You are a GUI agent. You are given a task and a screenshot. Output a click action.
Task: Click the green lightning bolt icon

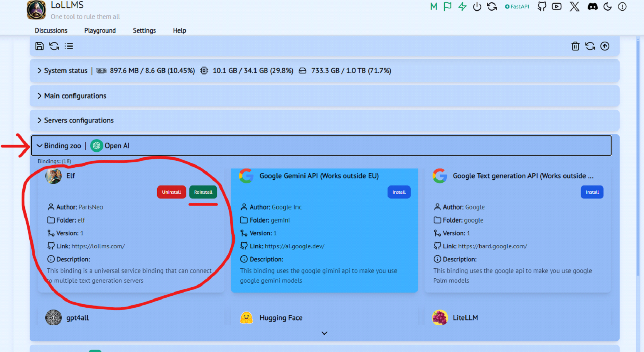[x=462, y=7]
